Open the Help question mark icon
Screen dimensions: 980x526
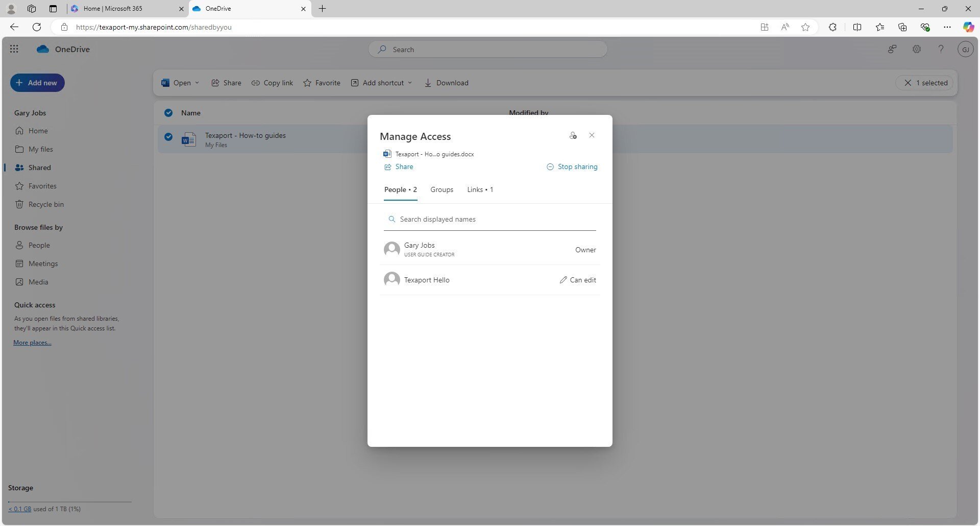[x=941, y=49]
